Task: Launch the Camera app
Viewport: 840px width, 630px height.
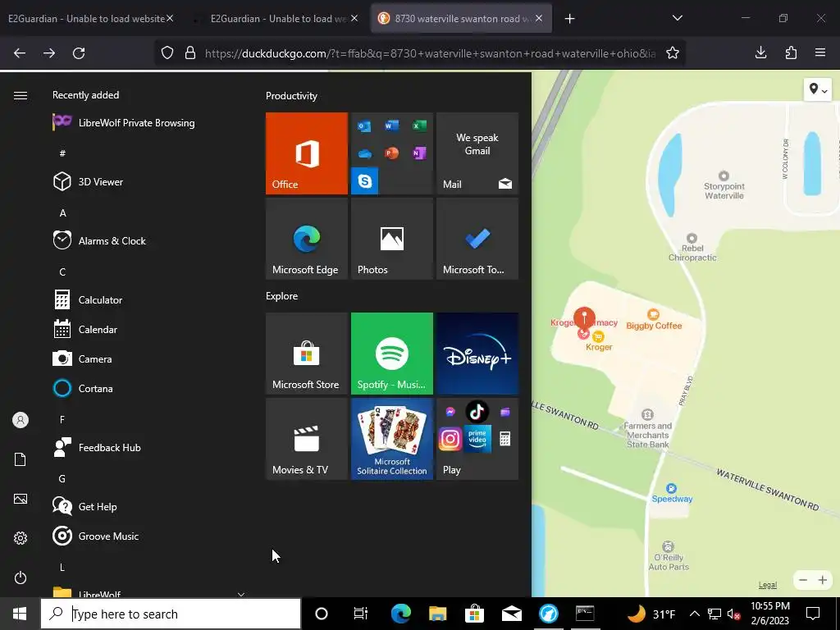Action: 150,359
